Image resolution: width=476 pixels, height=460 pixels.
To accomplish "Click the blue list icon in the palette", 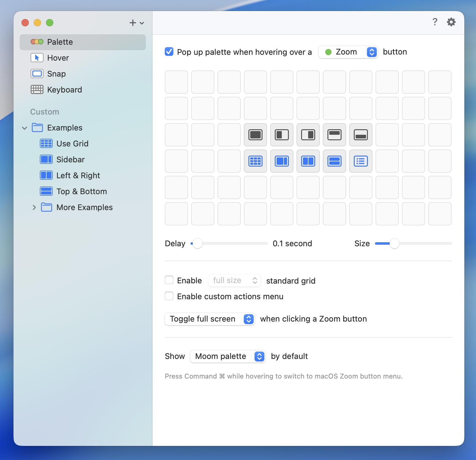I will [x=361, y=161].
